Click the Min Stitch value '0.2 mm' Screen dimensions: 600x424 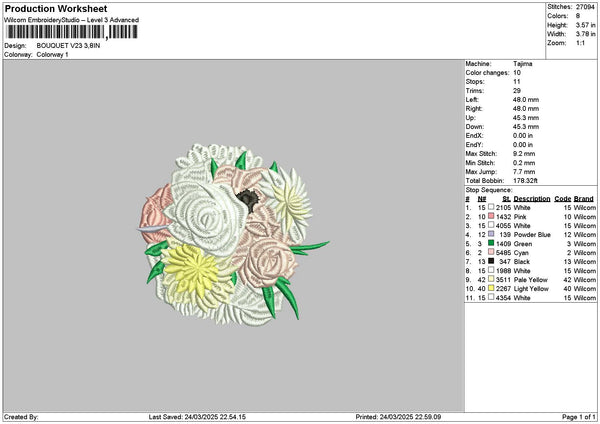tap(524, 163)
